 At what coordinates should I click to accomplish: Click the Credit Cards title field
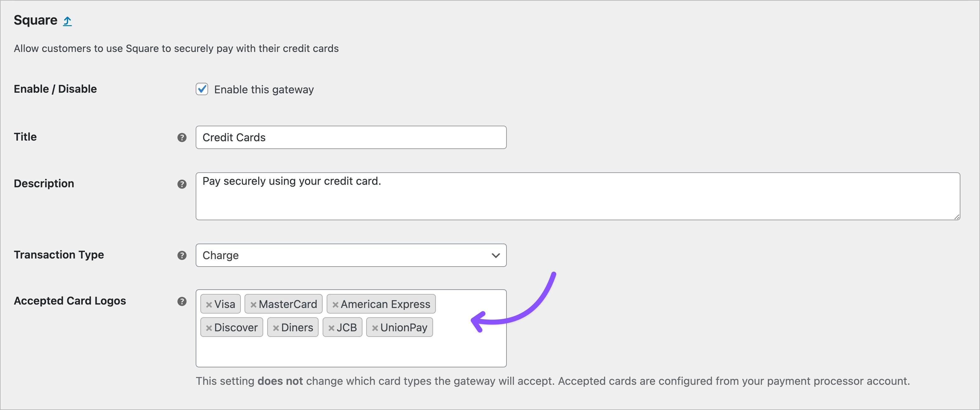tap(350, 137)
